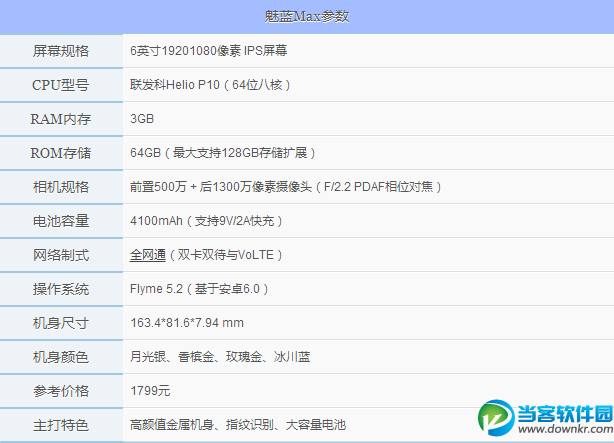
Task: Select the 网络制式 label cell
Action: [61, 255]
